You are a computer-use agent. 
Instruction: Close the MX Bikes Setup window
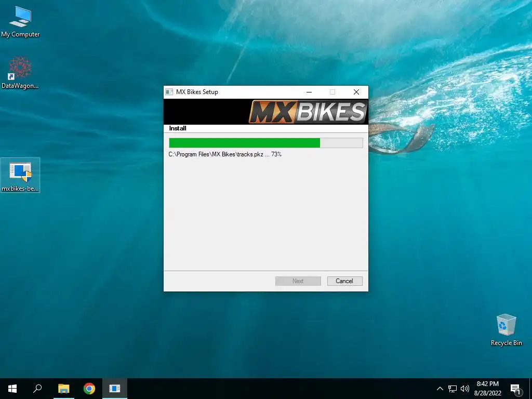coord(356,92)
